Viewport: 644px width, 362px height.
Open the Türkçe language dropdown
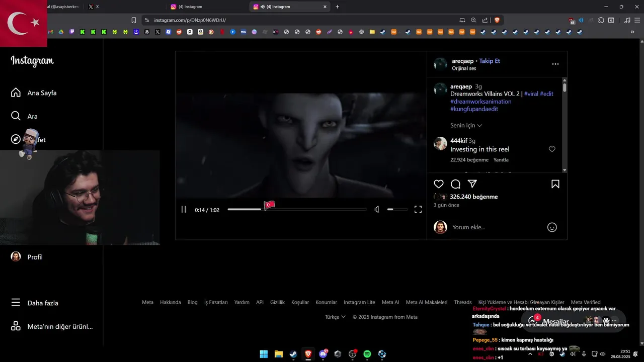tap(335, 317)
